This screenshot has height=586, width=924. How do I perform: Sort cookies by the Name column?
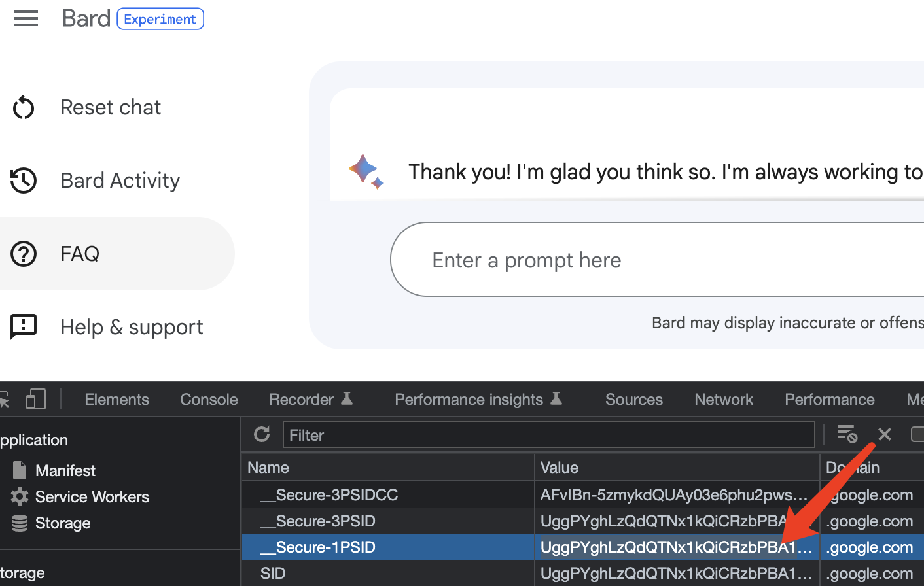[388, 468]
